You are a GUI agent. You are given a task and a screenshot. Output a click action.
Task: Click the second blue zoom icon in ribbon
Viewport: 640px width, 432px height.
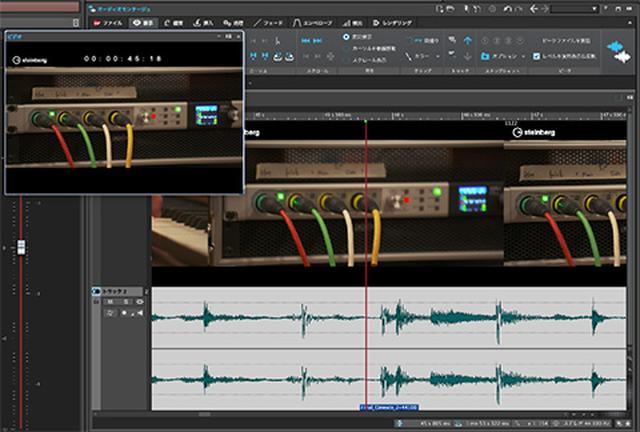265,56
